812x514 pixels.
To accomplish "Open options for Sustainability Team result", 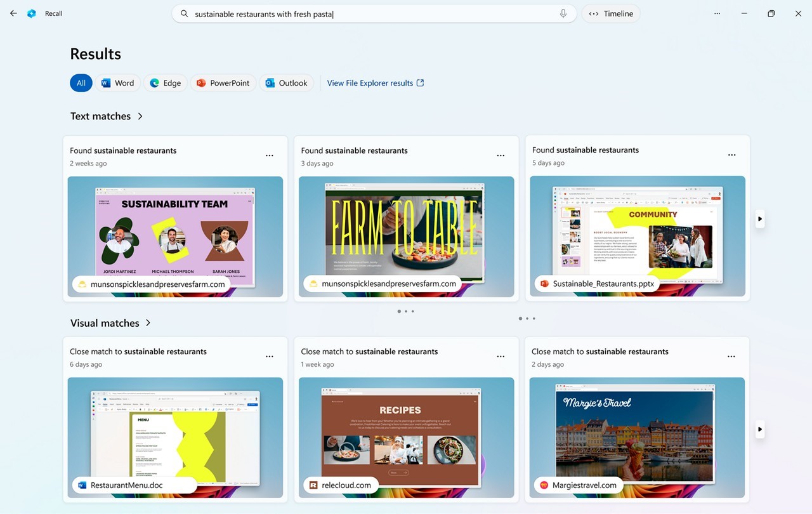I will click(x=270, y=155).
